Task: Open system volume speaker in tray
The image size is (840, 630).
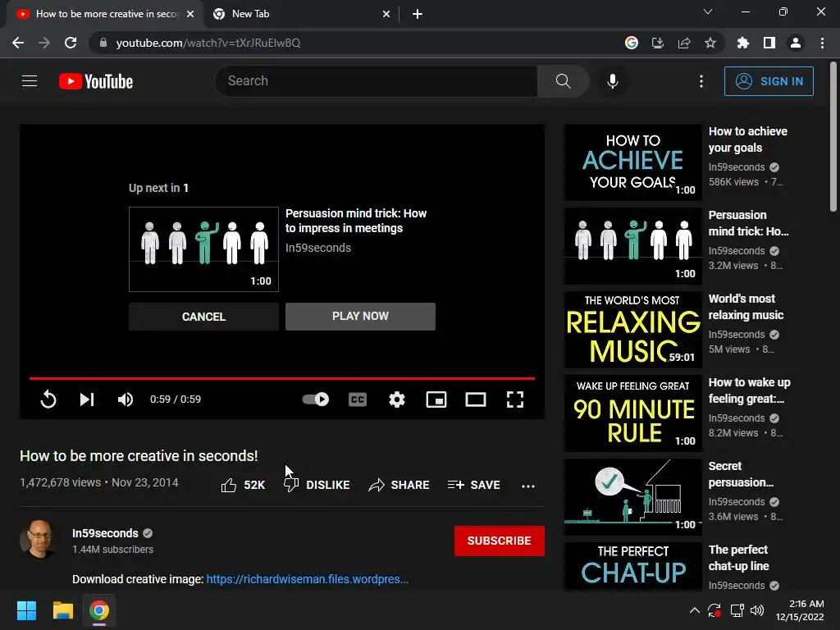Action: click(757, 610)
